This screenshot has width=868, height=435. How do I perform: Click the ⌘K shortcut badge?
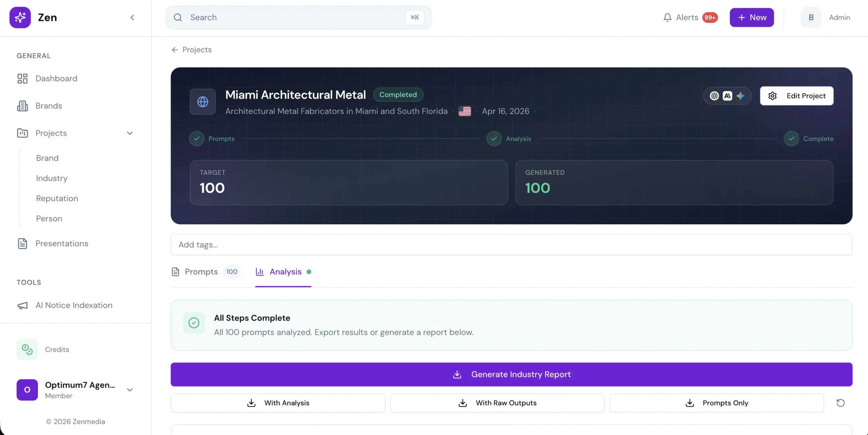click(415, 17)
